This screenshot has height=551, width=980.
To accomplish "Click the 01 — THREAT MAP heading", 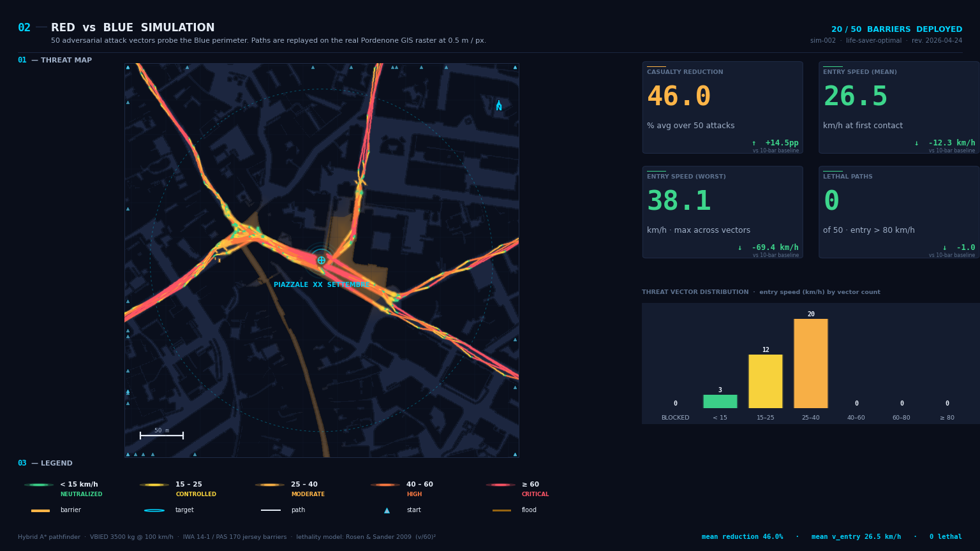I will coord(55,60).
